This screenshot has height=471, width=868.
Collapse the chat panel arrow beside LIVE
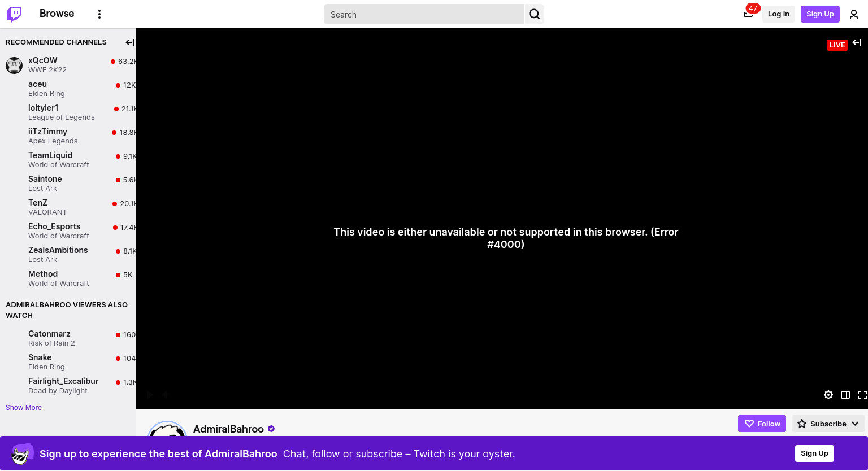(857, 42)
